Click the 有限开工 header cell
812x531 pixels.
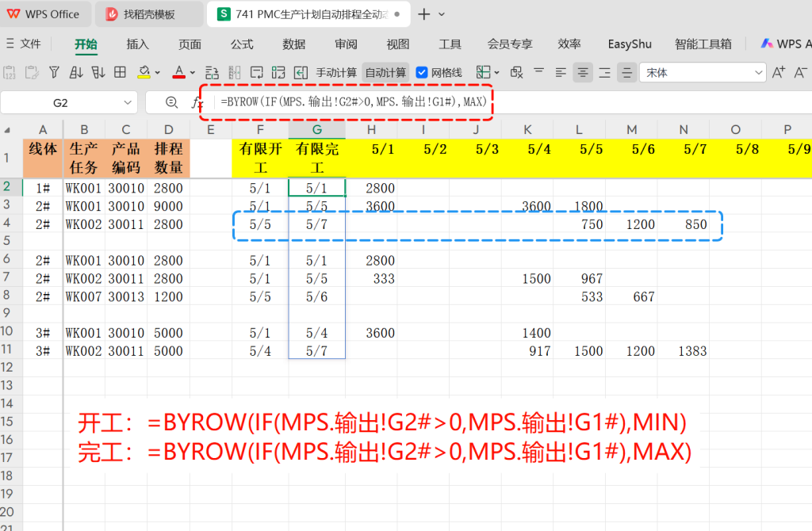260,158
